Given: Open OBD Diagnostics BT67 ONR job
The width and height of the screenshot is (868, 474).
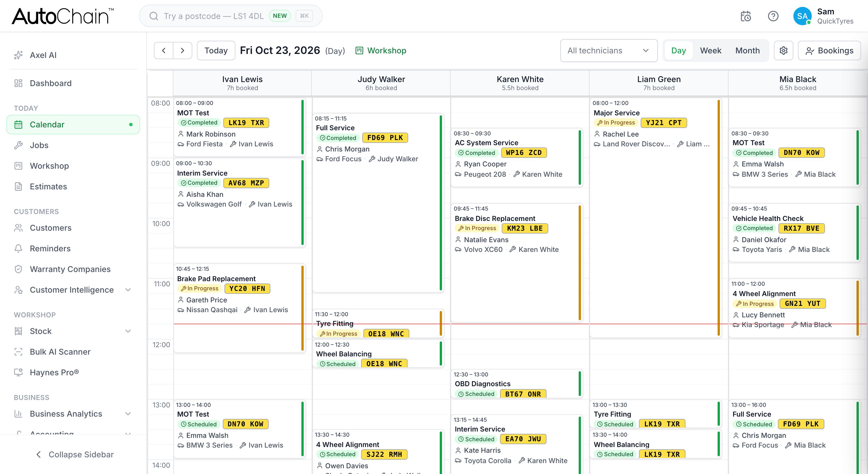Looking at the screenshot, I should click(x=517, y=384).
